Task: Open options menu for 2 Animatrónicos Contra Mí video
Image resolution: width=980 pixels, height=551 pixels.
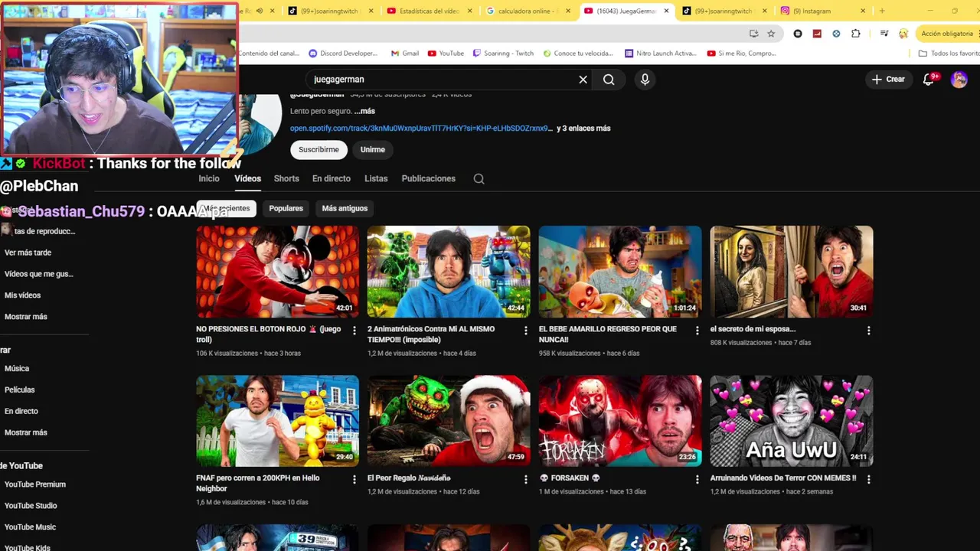Action: (x=525, y=330)
